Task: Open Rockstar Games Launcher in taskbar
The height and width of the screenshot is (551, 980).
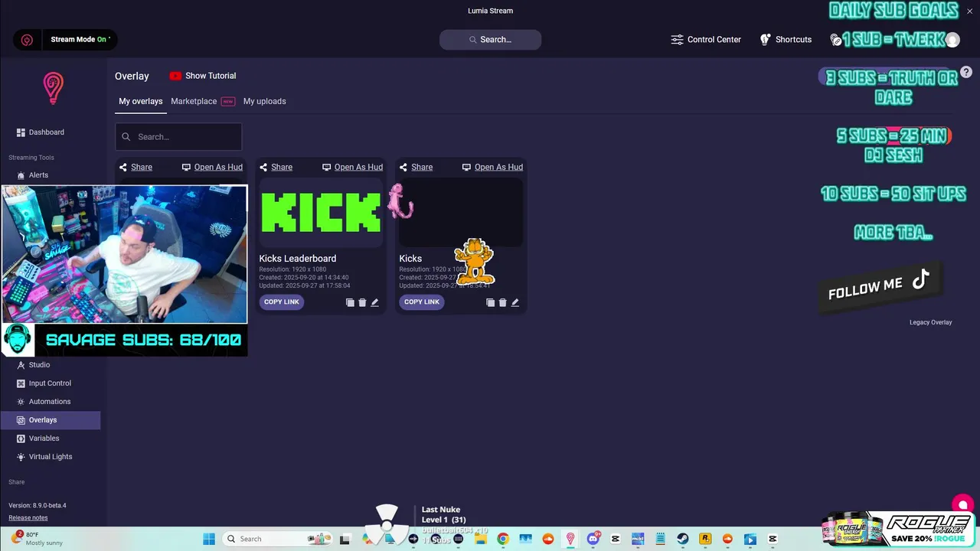Action: (706, 539)
